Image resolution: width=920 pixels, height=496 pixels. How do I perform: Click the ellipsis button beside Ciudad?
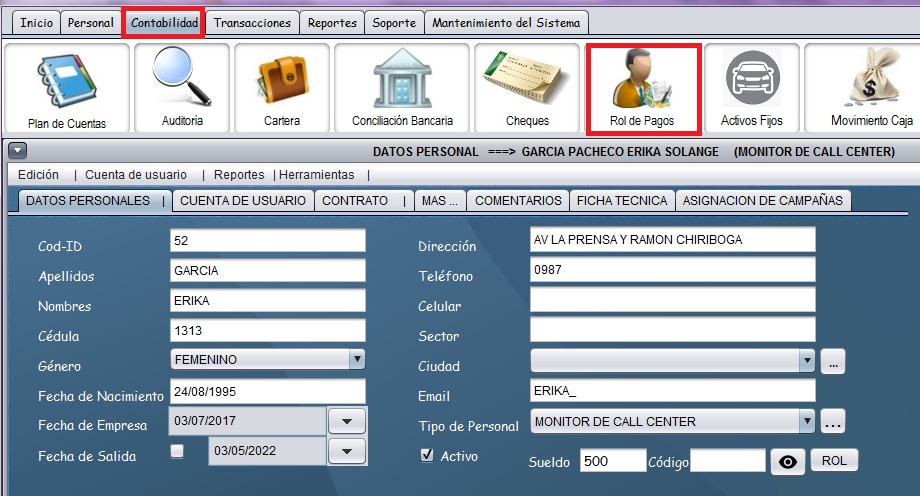[x=835, y=361]
